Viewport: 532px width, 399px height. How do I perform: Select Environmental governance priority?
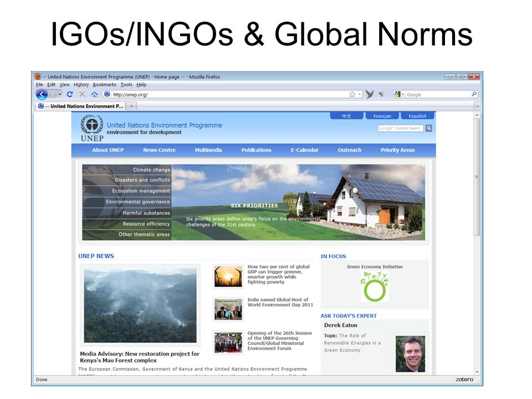[x=127, y=202]
